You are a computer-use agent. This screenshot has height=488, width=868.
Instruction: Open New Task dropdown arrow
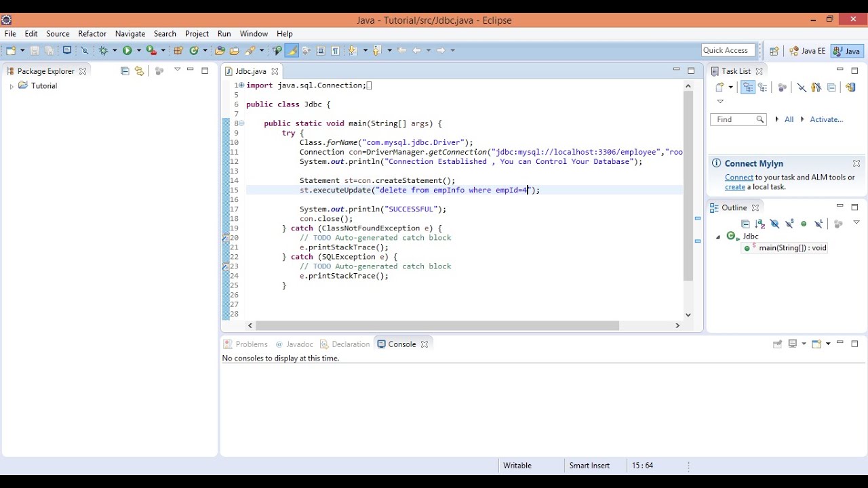(x=730, y=87)
